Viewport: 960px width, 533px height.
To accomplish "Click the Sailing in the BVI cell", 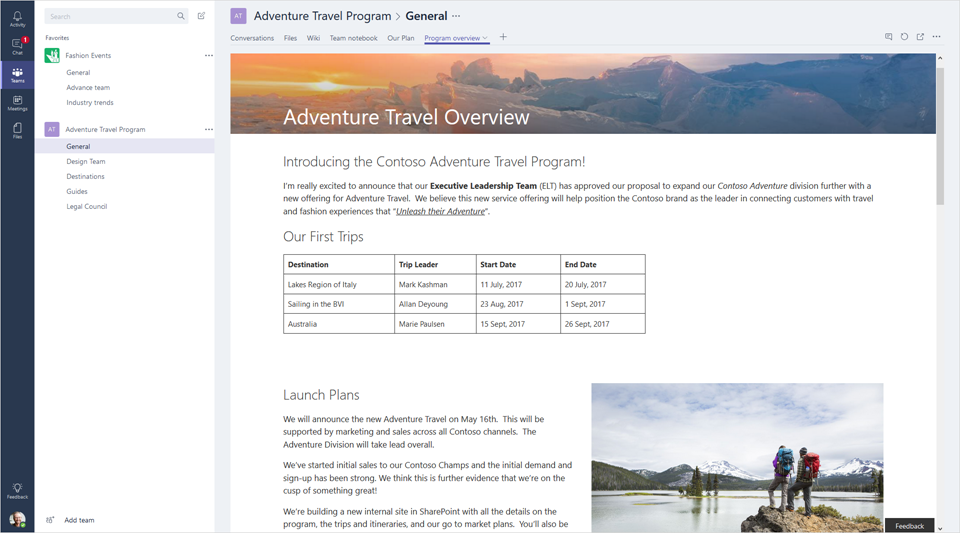I will click(339, 304).
